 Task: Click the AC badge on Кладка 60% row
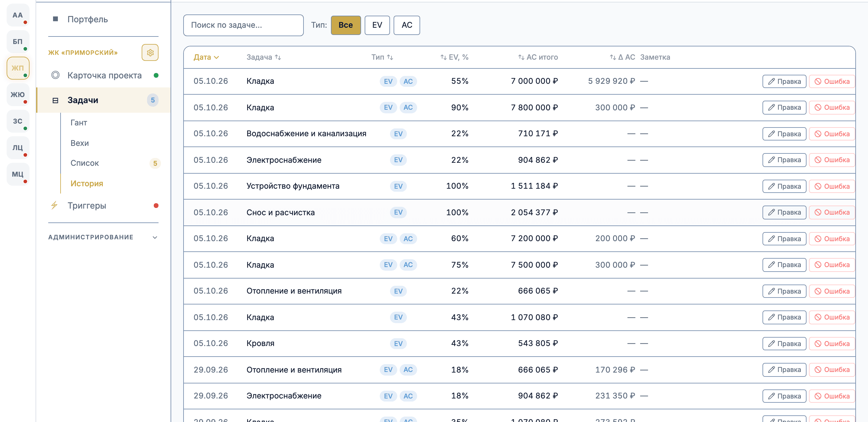point(408,239)
